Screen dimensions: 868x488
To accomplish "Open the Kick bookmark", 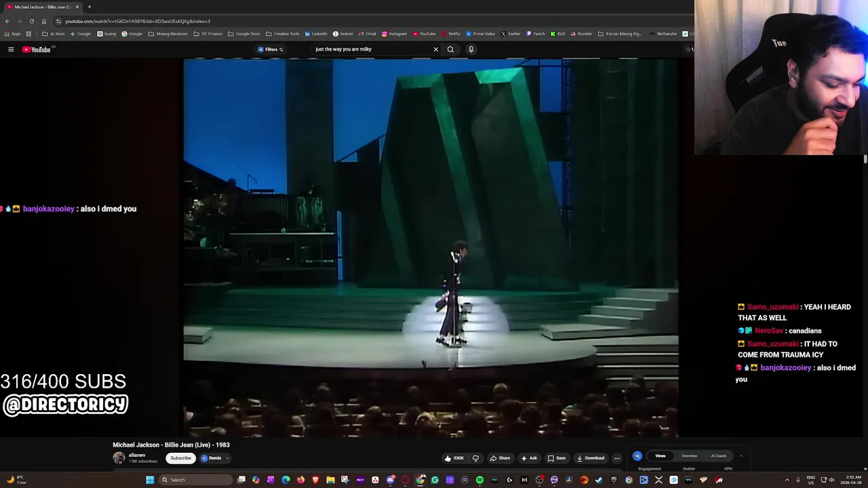I will click(x=557, y=34).
